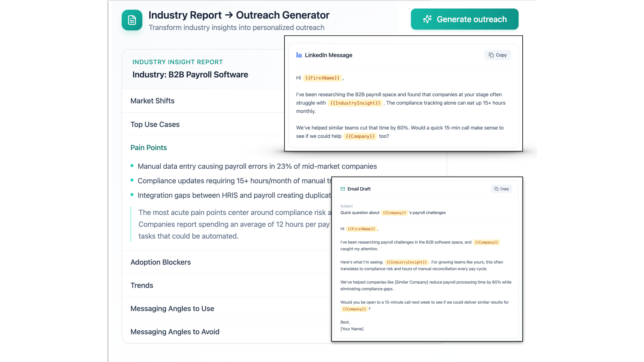Click the teal bullet beside the manual data entry point
The width and height of the screenshot is (644, 362).
[132, 166]
